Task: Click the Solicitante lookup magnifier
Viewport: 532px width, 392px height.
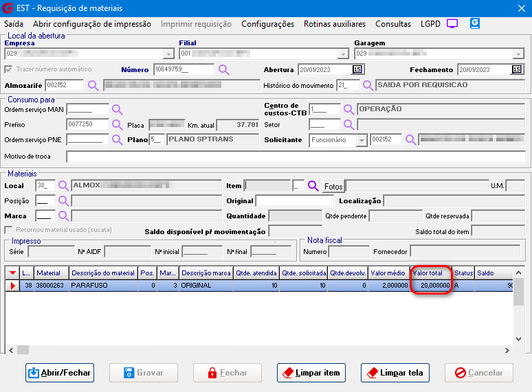Action: (x=410, y=139)
